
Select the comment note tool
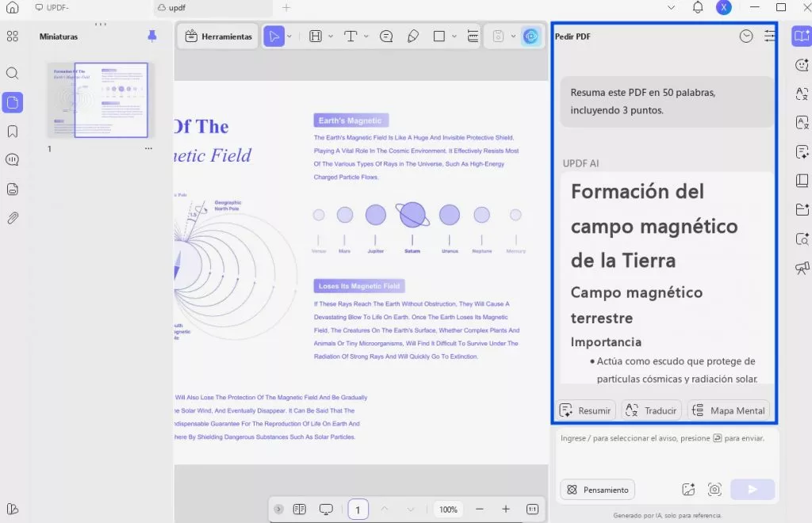(x=386, y=36)
